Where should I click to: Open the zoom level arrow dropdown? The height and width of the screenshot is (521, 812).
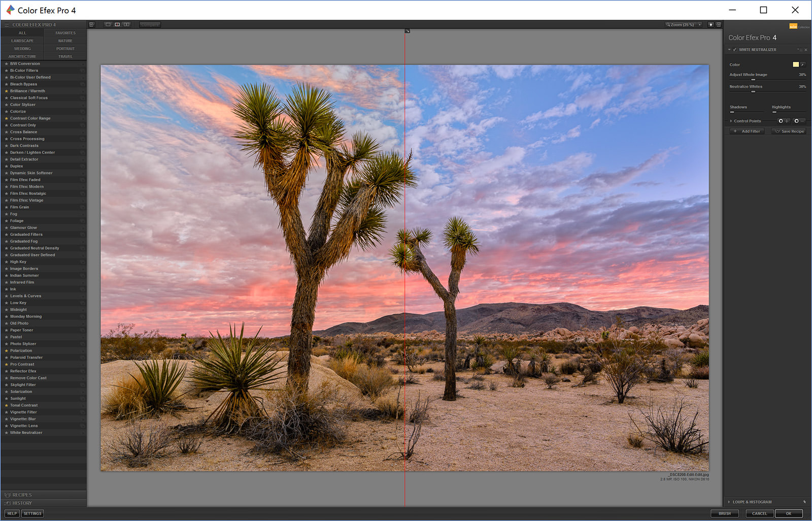tap(700, 24)
